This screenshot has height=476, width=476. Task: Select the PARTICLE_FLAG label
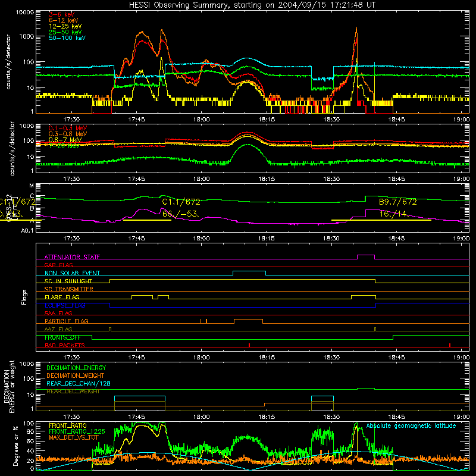tap(67, 321)
